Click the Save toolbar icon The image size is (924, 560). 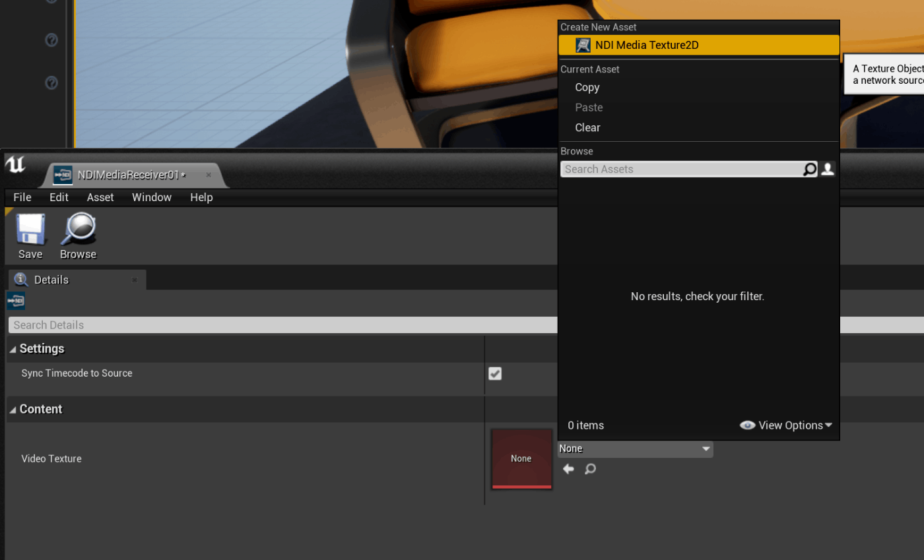click(30, 230)
